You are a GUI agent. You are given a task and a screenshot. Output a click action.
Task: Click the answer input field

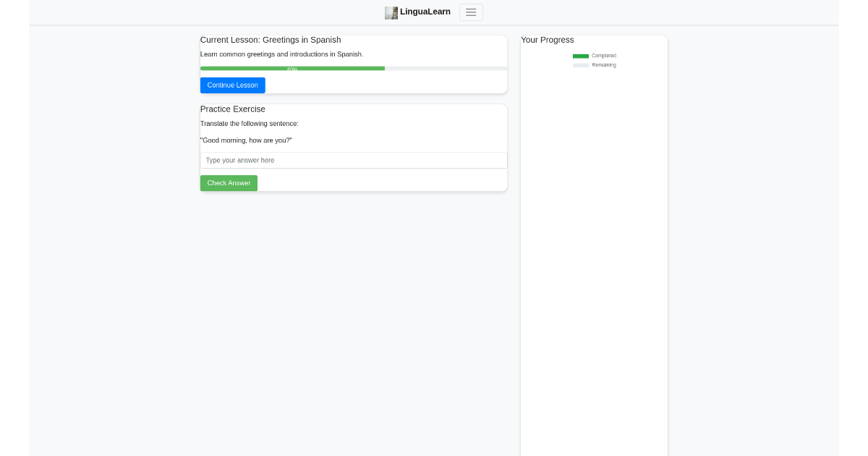pos(353,160)
